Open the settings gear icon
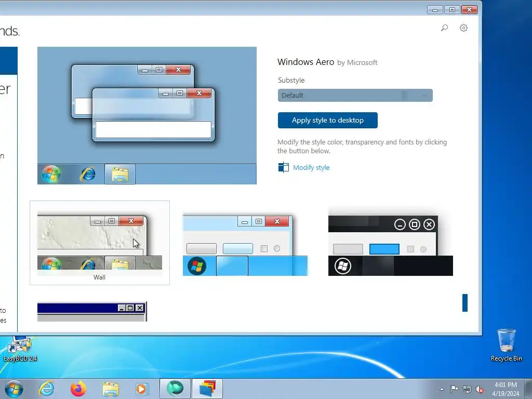Screen dimensions: 532x399 click(x=463, y=28)
